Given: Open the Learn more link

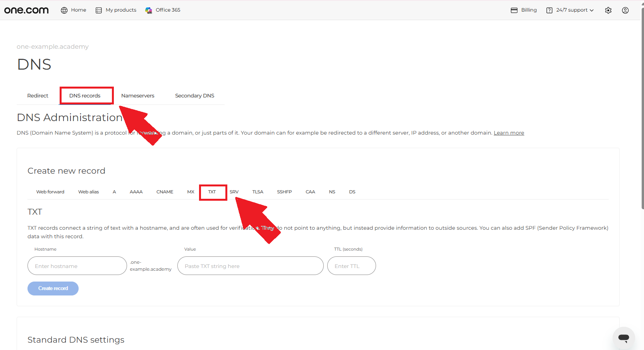Looking at the screenshot, I should 509,133.
